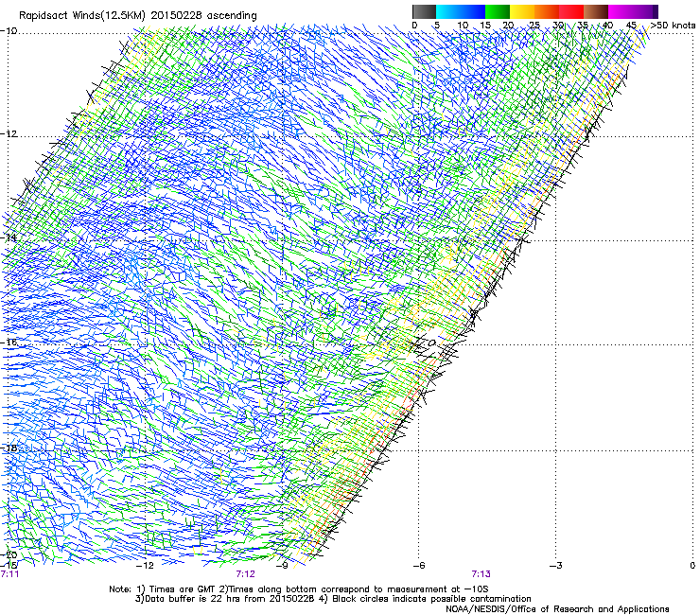Click the black contamination circle near -16 latitude
This screenshot has width=700, height=615.
(431, 343)
